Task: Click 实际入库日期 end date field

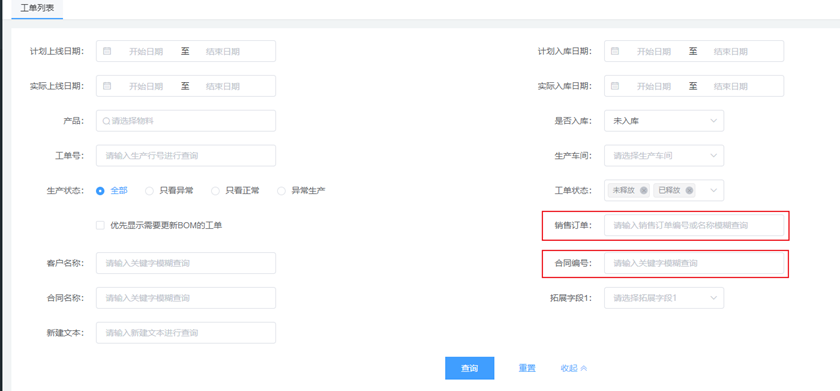Action: [x=731, y=86]
